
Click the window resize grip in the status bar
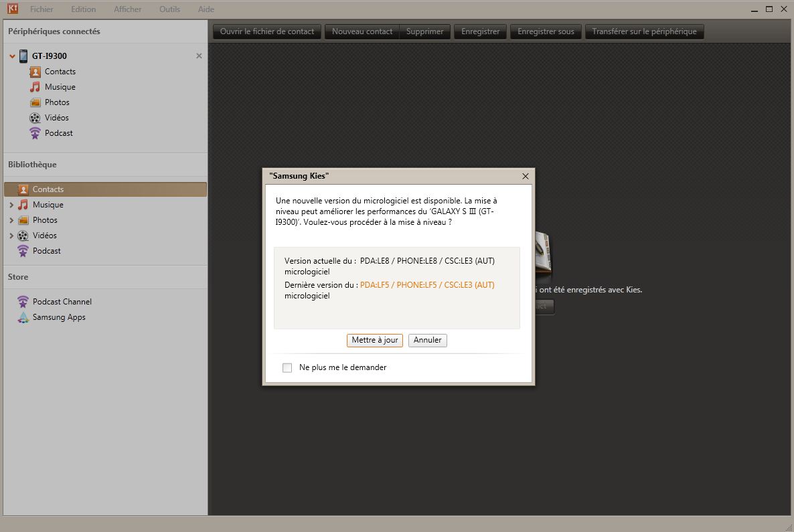click(x=789, y=527)
